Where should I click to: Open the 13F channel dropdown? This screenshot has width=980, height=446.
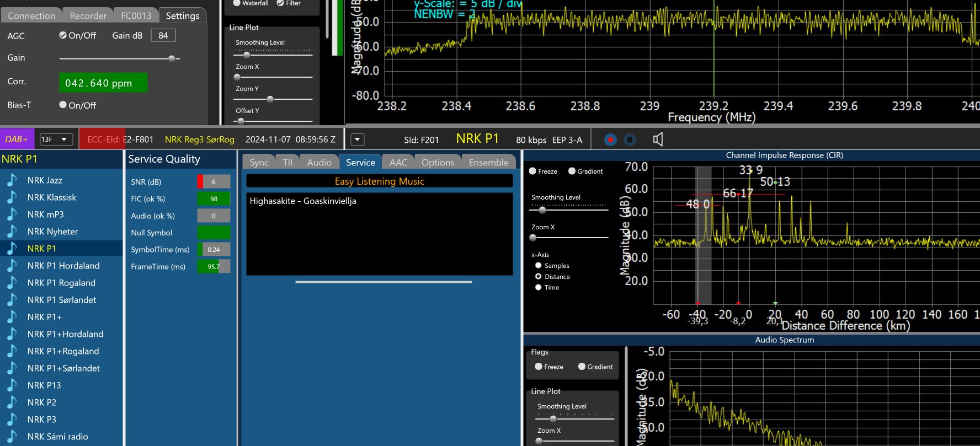pos(56,139)
